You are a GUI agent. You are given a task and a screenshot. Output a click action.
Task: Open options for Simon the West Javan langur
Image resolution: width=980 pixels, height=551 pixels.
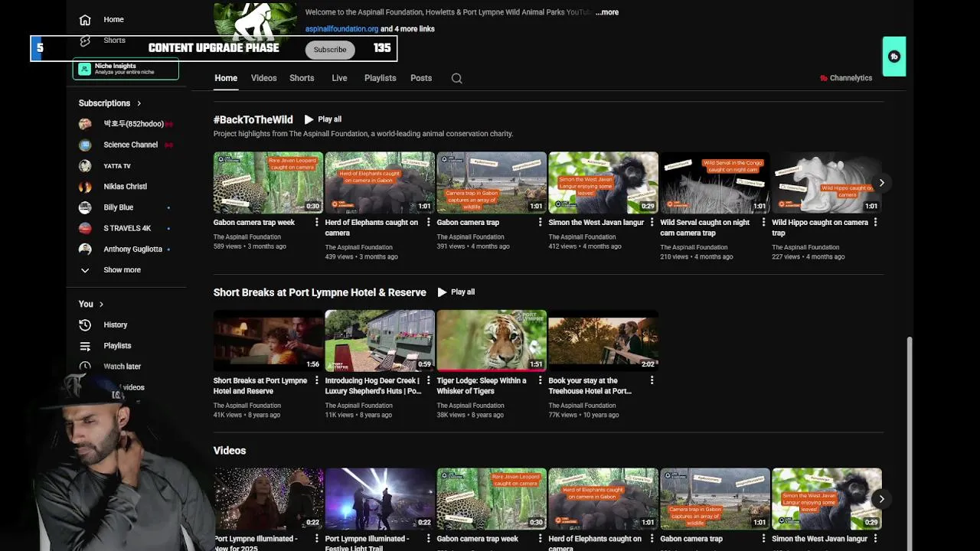click(652, 223)
